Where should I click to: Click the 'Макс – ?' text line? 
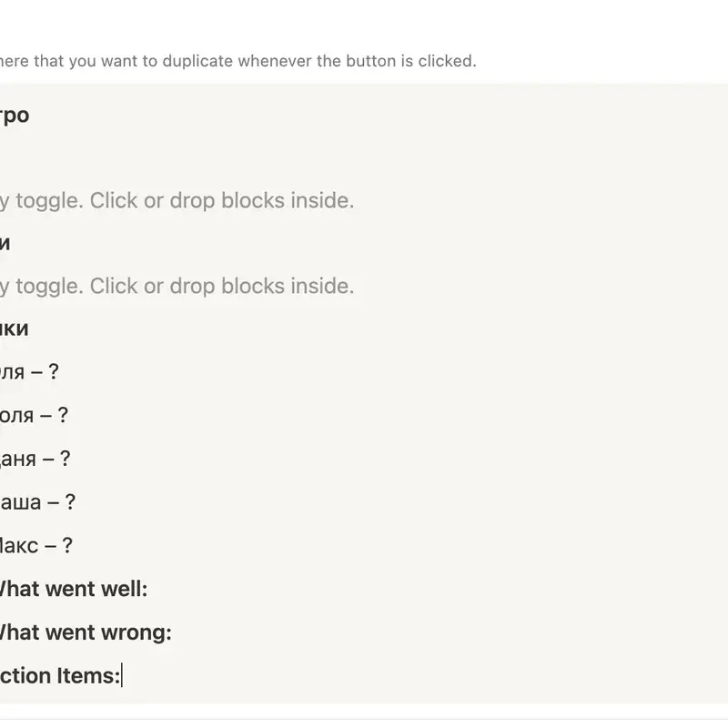(36, 545)
